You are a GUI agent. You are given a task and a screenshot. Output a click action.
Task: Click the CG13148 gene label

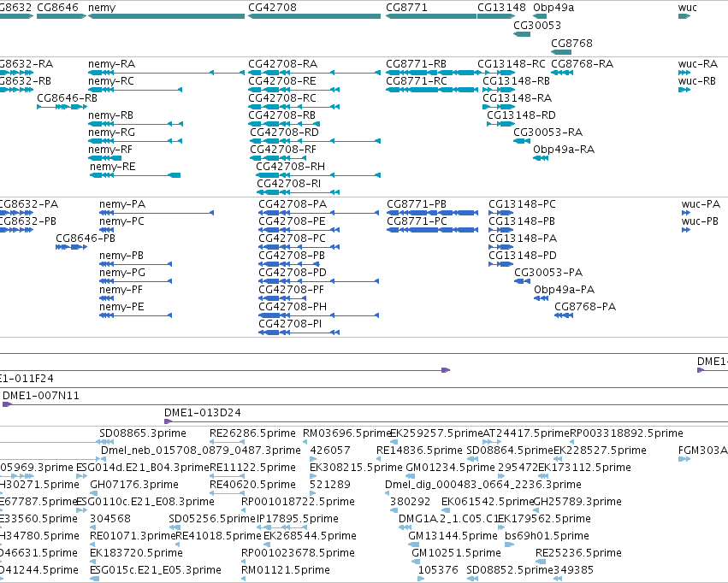(x=501, y=8)
